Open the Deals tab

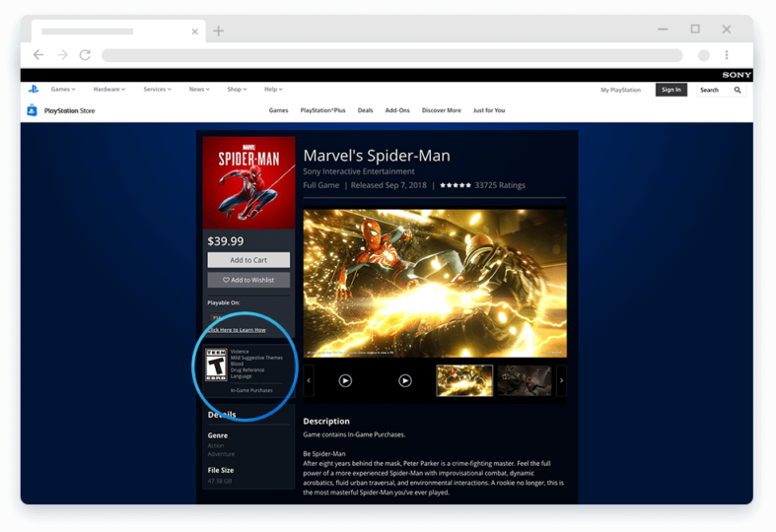[x=365, y=110]
